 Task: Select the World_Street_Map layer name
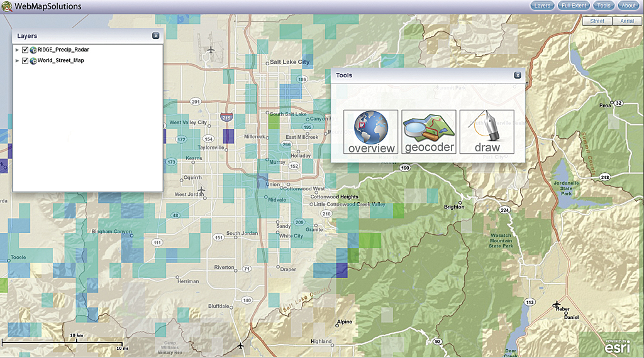pyautogui.click(x=61, y=61)
